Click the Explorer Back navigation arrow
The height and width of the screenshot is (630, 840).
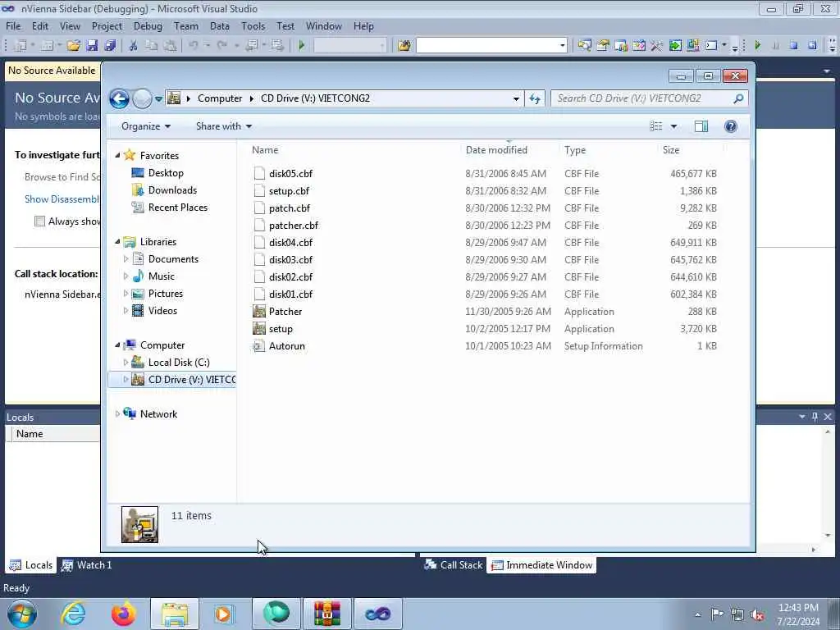(x=119, y=98)
